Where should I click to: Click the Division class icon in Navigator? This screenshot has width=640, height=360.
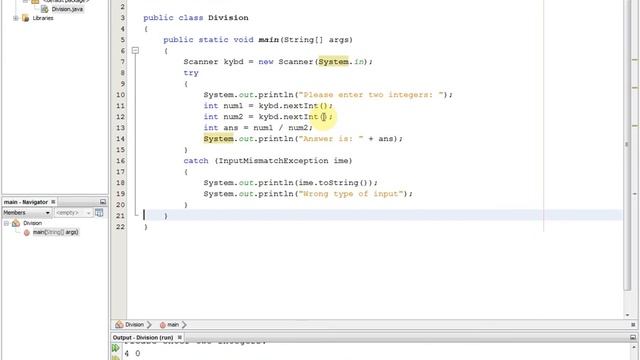coord(16,223)
